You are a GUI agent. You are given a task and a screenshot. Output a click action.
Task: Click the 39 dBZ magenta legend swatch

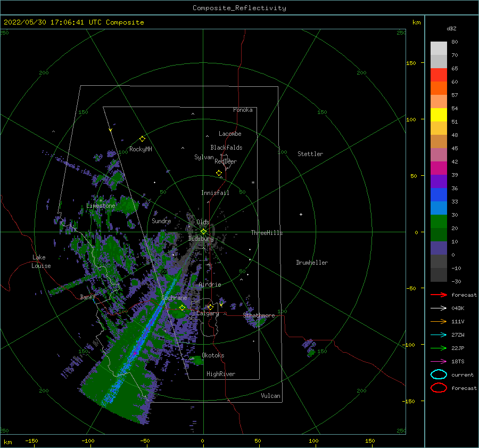(439, 168)
